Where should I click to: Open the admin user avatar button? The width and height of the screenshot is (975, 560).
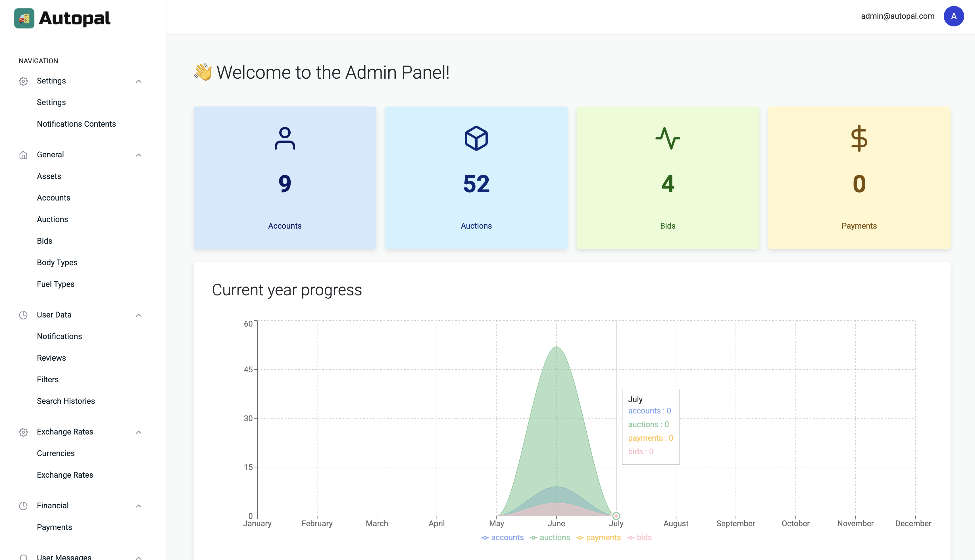tap(953, 16)
